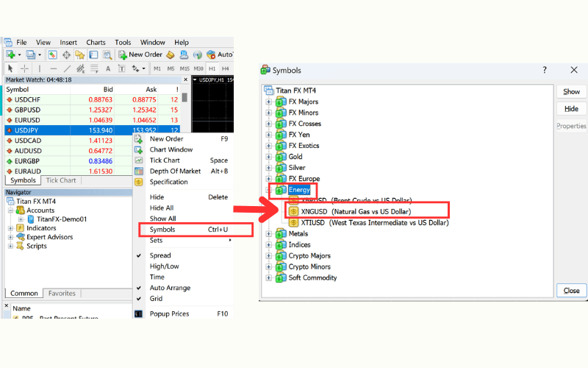588x368 pixels.
Task: Expand the Indicators node in Navigator
Action: (x=10, y=228)
